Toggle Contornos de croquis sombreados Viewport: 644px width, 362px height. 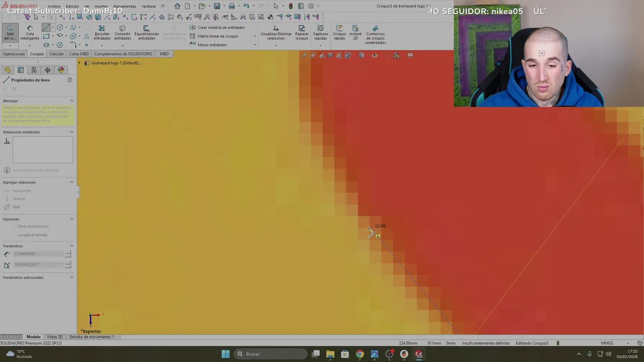[x=375, y=35]
